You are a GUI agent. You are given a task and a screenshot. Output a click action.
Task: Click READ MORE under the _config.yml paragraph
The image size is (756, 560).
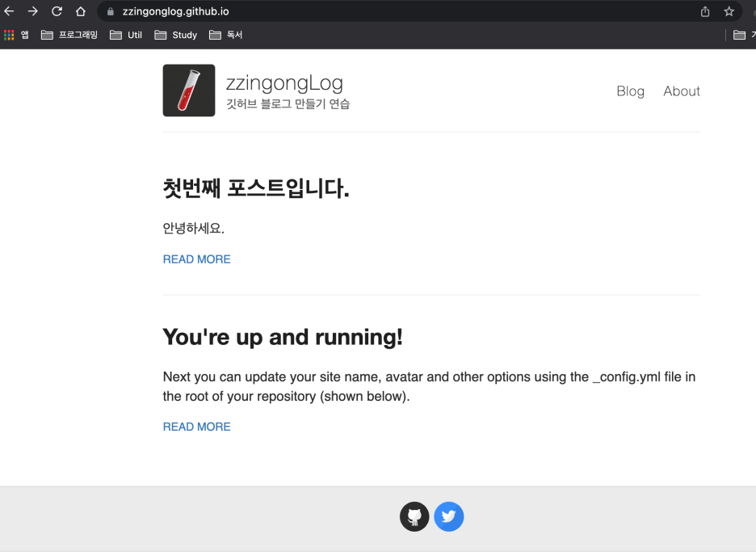(x=197, y=427)
